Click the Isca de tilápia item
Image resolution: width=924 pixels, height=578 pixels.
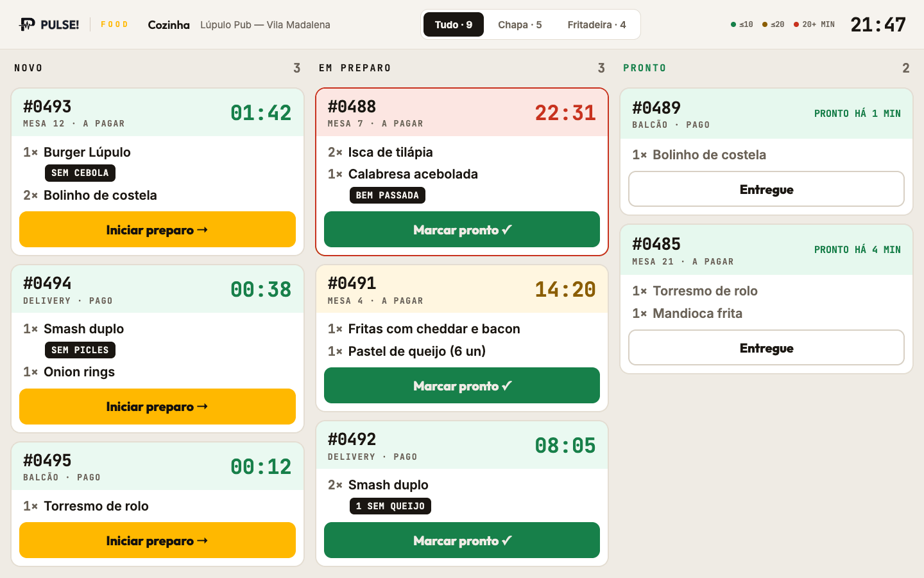tap(391, 152)
